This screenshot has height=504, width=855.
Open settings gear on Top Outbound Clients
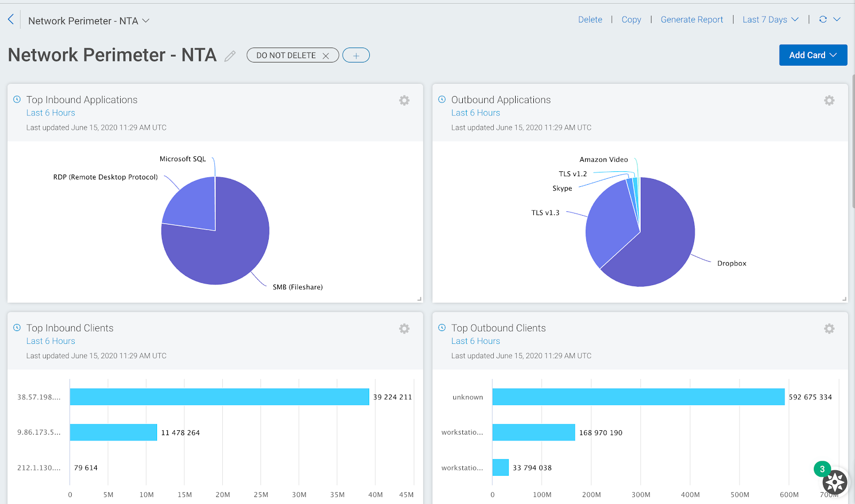coord(829,329)
